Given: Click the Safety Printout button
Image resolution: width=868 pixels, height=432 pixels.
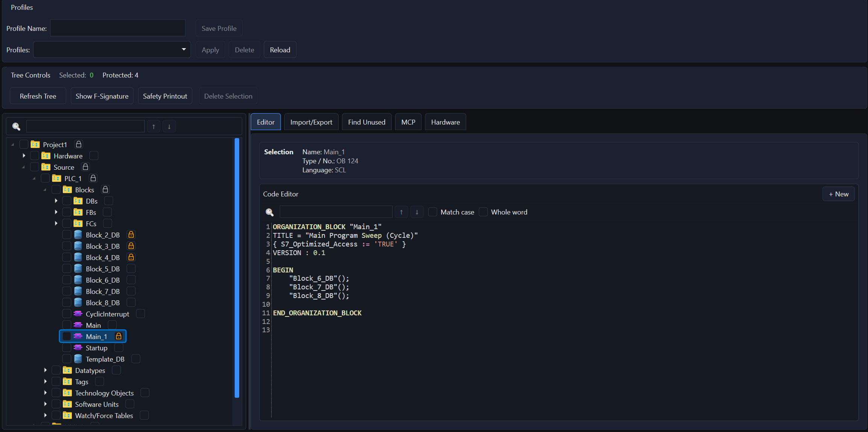Looking at the screenshot, I should click(165, 96).
